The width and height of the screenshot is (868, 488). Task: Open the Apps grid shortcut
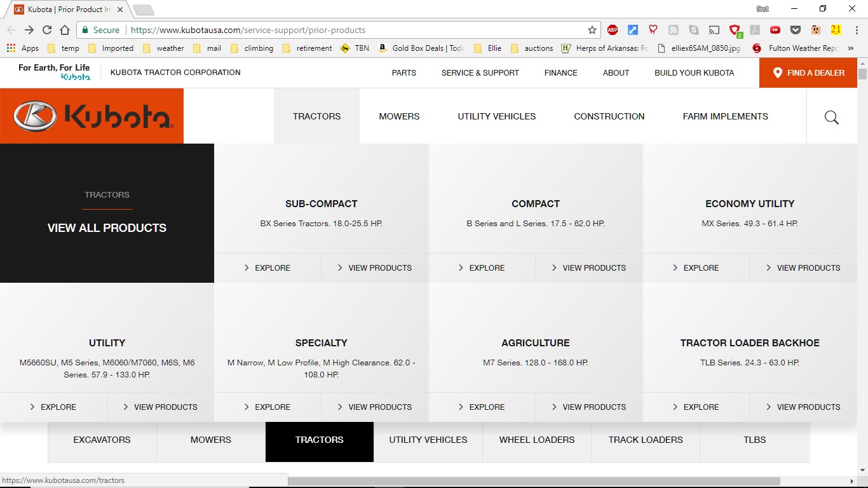click(23, 48)
